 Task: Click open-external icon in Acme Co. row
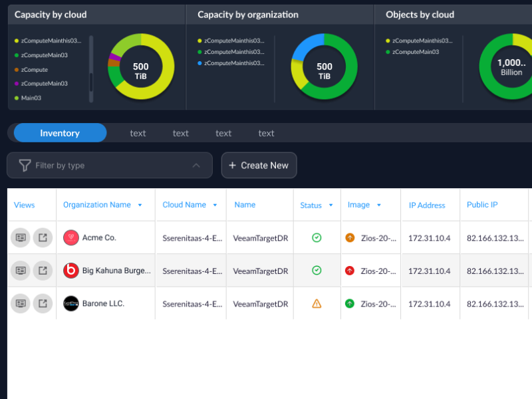click(x=43, y=237)
